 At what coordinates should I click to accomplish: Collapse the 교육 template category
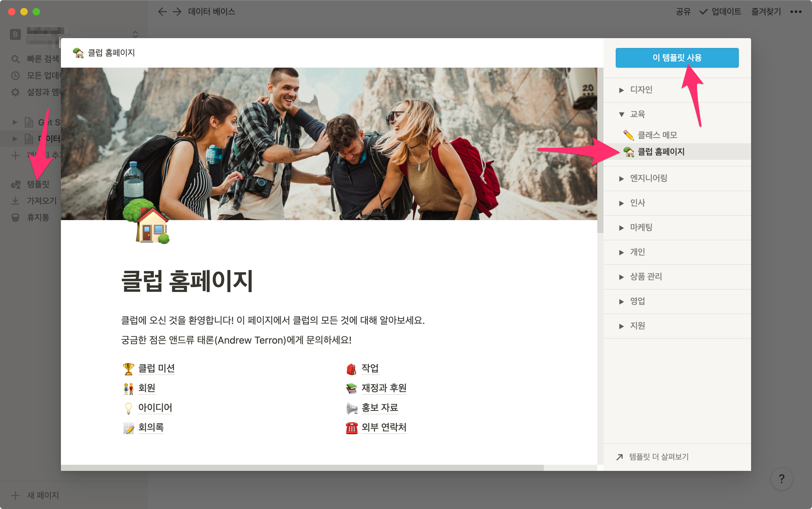621,114
